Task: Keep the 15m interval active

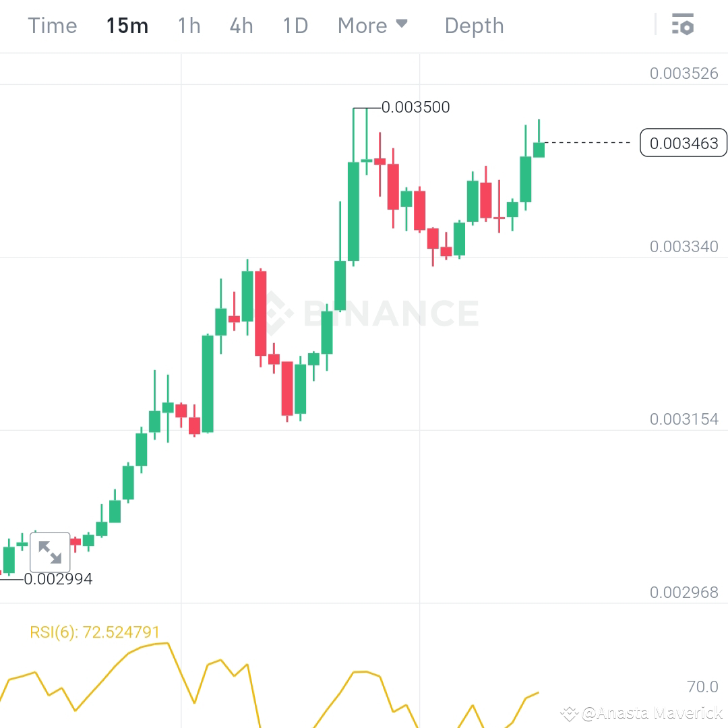Action: point(127,25)
